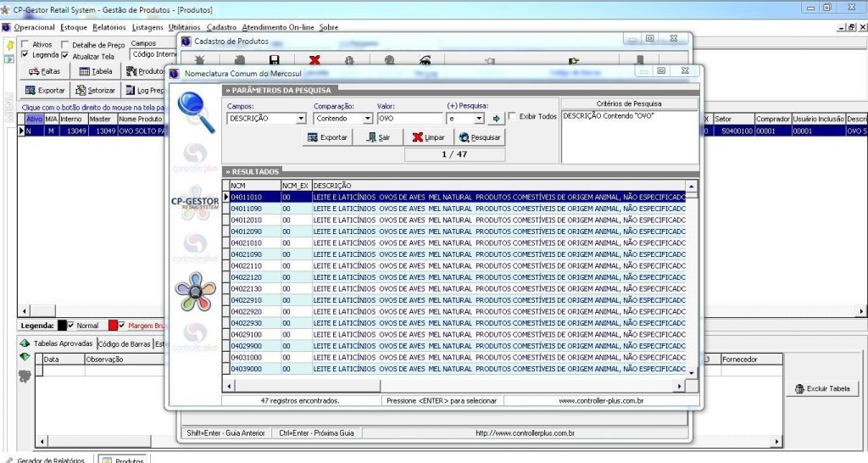This screenshot has width=868, height=463.
Task: Open the Código Interno Campos combo box
Action: pyautogui.click(x=153, y=54)
